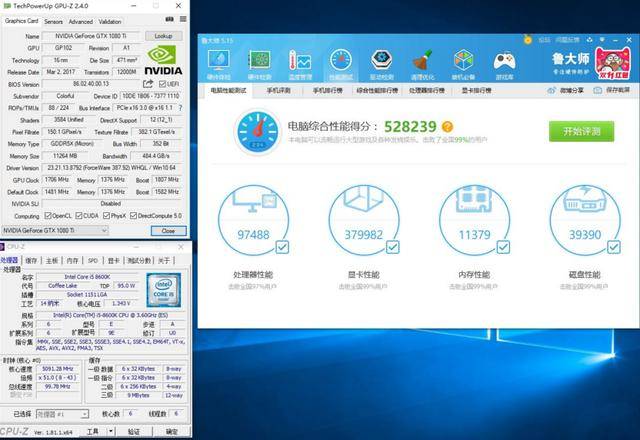Image resolution: width=640 pixels, height=440 pixels.
Task: Toggle the disk performance checkbox
Action: click(614, 247)
